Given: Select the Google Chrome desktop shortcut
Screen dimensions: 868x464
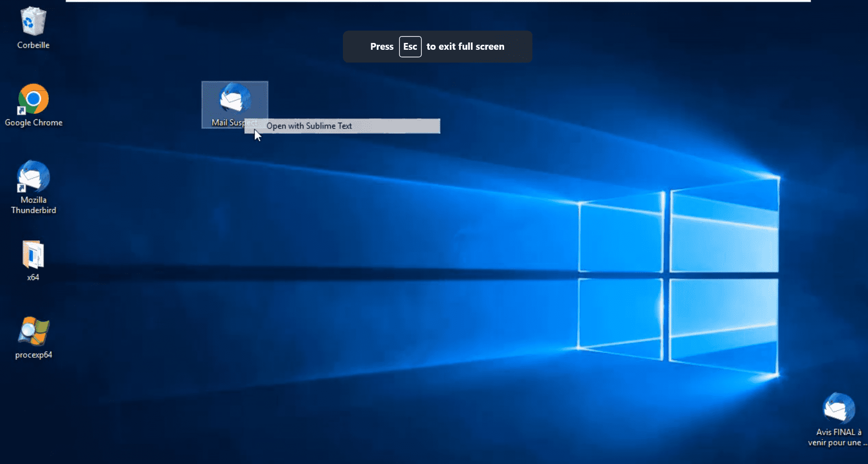Looking at the screenshot, I should (33, 99).
